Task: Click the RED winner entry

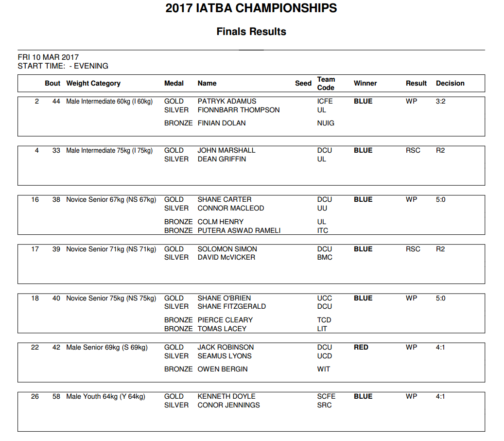Action: point(361,347)
